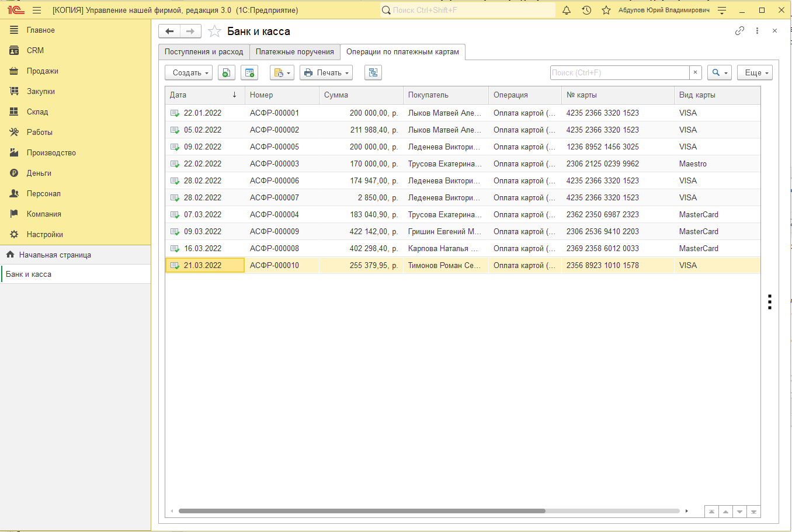Click document icon of 21.03.2022 row
792x532 pixels.
175,266
